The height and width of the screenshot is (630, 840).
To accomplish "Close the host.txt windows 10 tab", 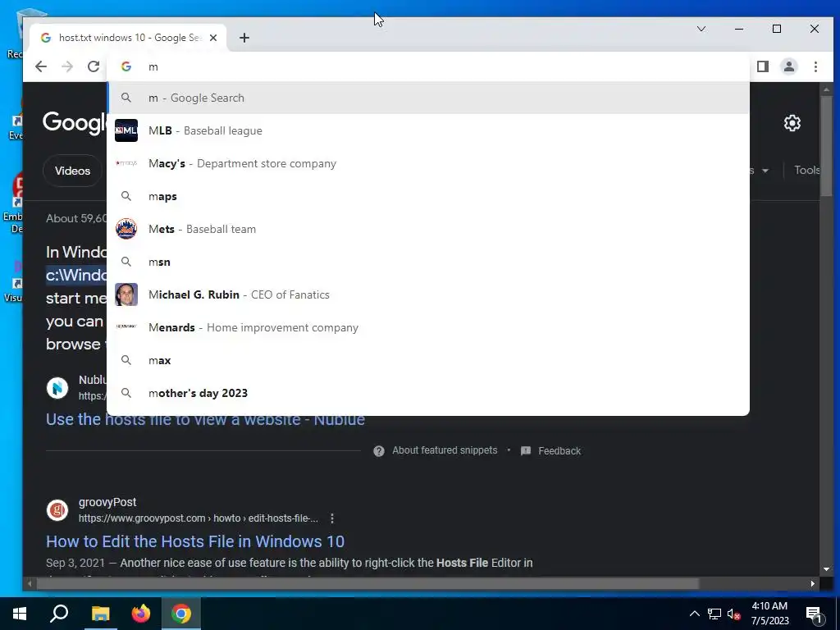I will (x=213, y=38).
